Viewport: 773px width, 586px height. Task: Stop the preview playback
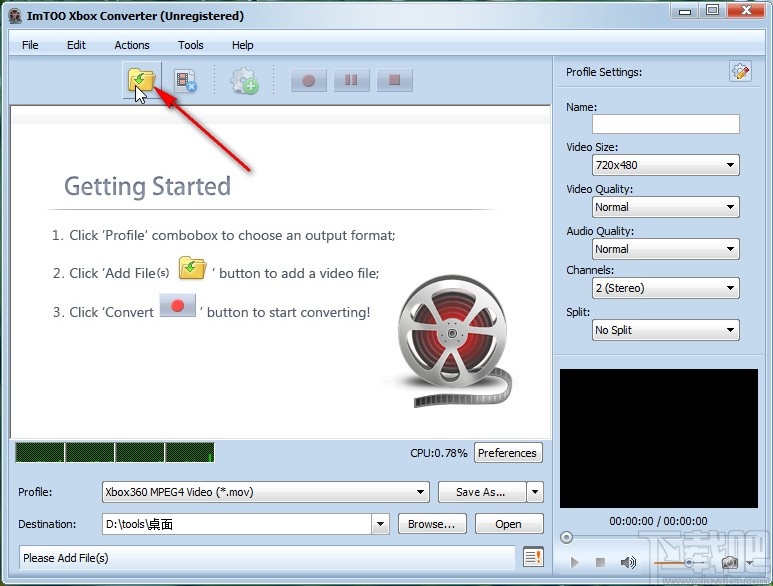(x=600, y=562)
